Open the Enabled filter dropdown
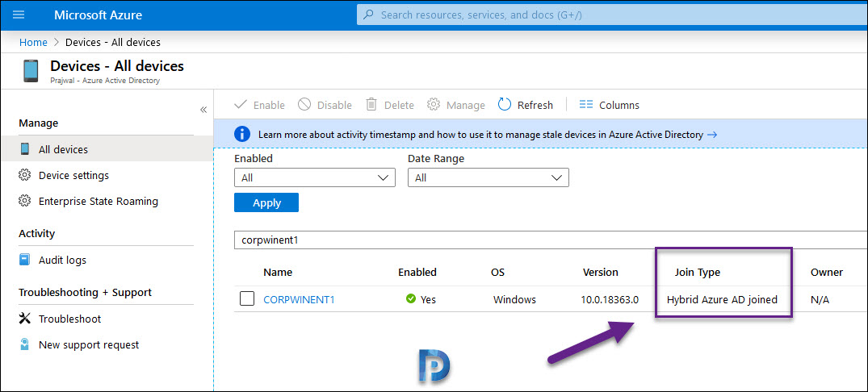 click(x=315, y=178)
